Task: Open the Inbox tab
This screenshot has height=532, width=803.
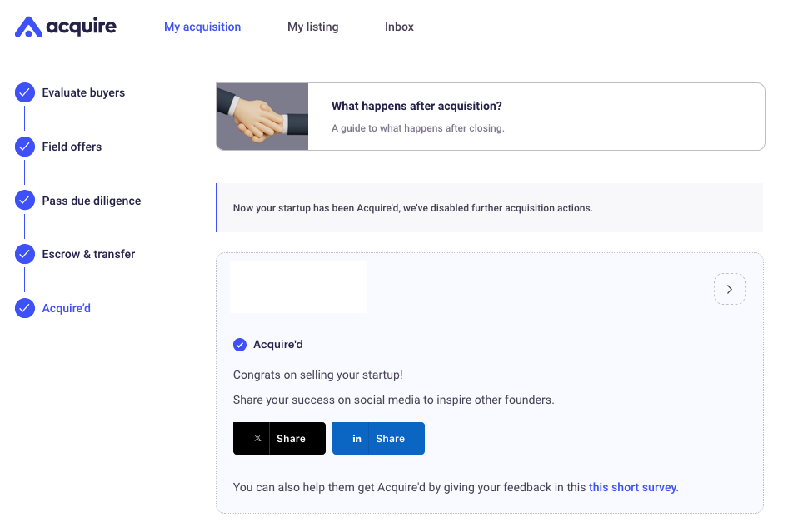Action: (x=399, y=27)
